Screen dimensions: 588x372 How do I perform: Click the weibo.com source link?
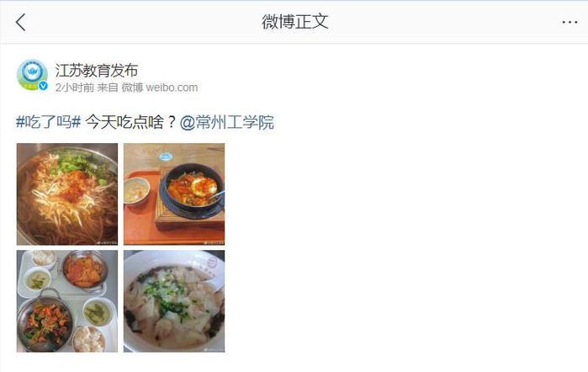coord(172,88)
